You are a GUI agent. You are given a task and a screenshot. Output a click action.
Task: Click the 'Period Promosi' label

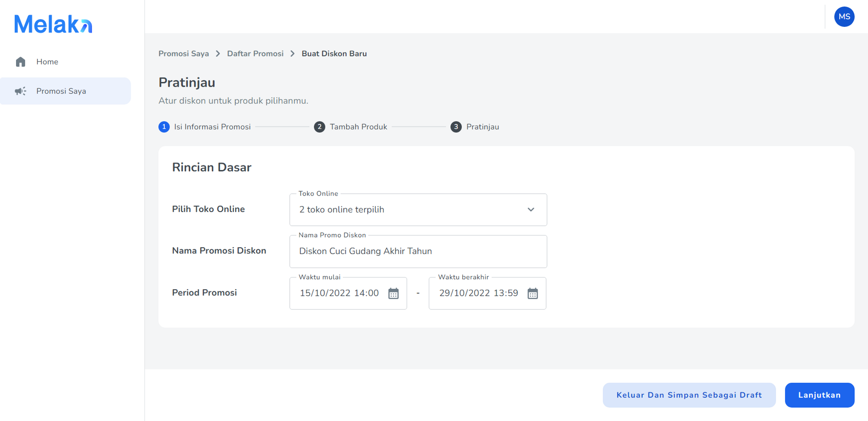[204, 293]
